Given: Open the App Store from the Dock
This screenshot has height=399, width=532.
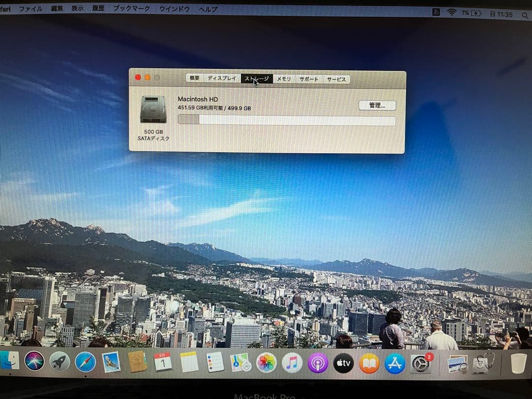Looking at the screenshot, I should (395, 364).
